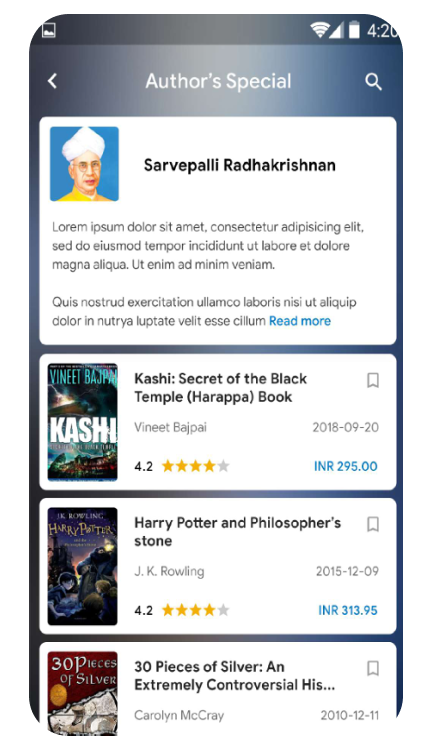431x750 pixels.
Task: Select the Kashi: Secret of the Black Temple title
Action: pyautogui.click(x=221, y=388)
